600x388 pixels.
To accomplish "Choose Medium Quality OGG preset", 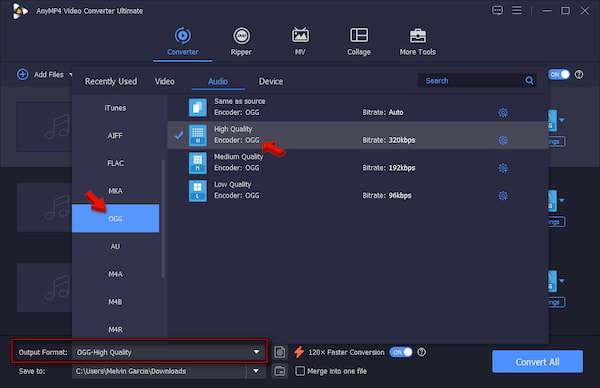I will coord(358,163).
